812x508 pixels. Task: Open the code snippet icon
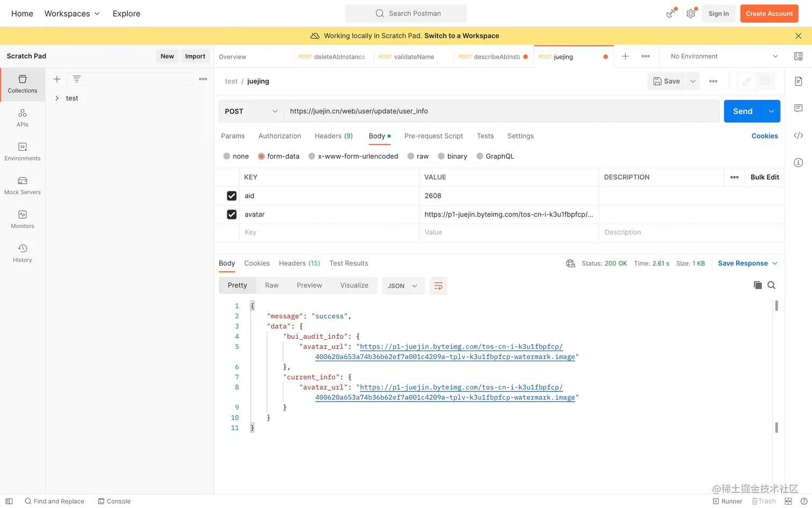[x=799, y=135]
